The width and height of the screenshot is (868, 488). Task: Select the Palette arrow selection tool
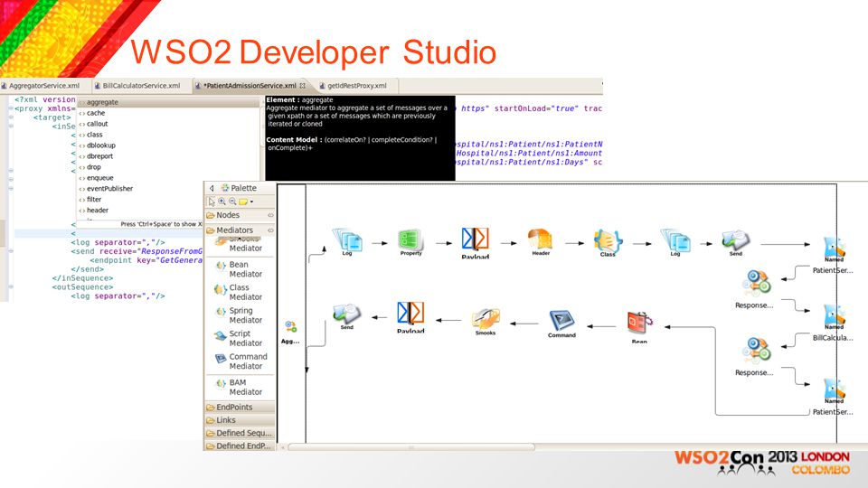click(x=212, y=202)
